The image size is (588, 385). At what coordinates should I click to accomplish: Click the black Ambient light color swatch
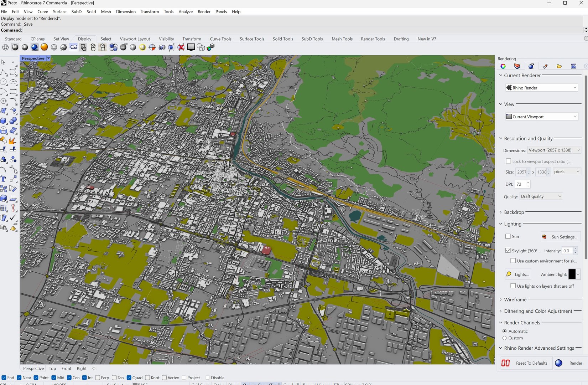click(x=572, y=274)
